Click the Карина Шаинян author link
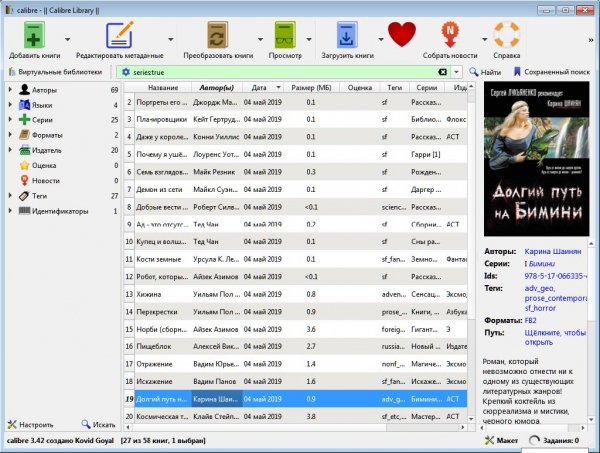 [x=553, y=251]
